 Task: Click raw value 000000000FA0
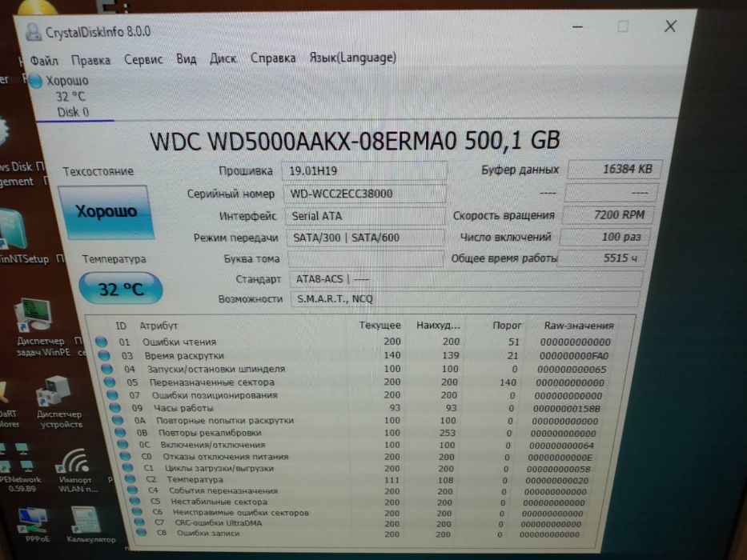click(574, 356)
